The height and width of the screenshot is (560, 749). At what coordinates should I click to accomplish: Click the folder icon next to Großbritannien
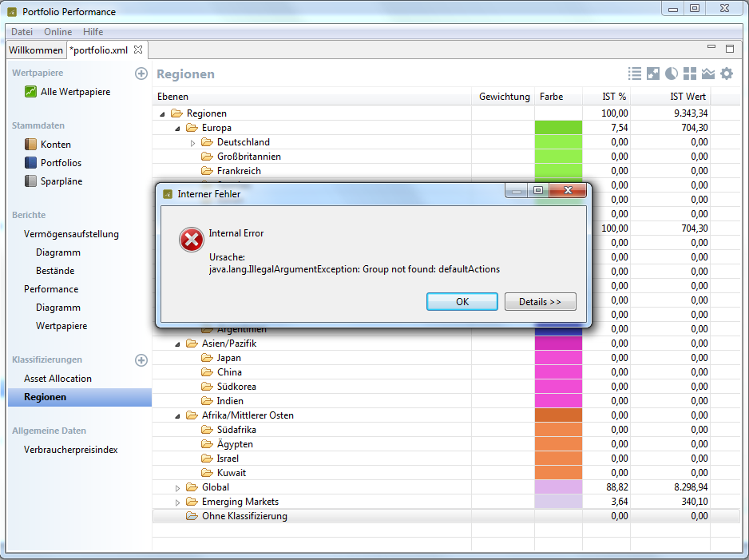(207, 157)
